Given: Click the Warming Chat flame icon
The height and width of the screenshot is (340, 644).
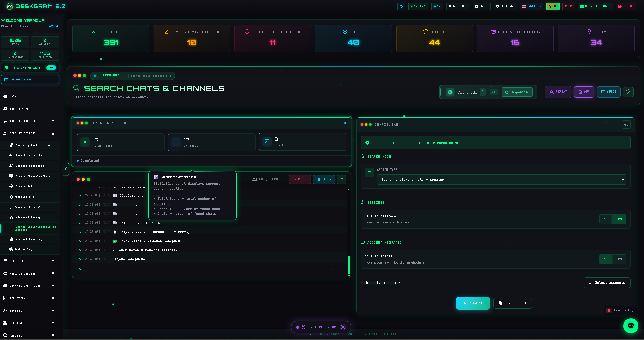Looking at the screenshot, I should [x=11, y=197].
